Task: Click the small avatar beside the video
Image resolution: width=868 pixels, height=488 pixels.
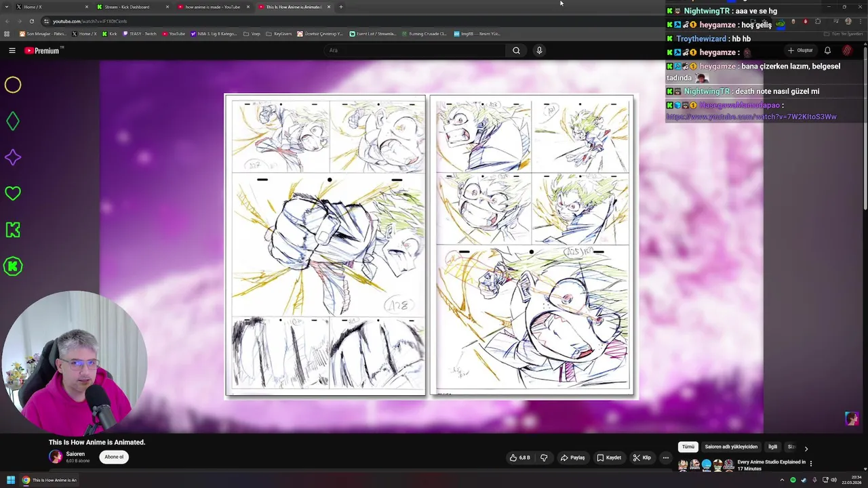Action: coord(852,418)
